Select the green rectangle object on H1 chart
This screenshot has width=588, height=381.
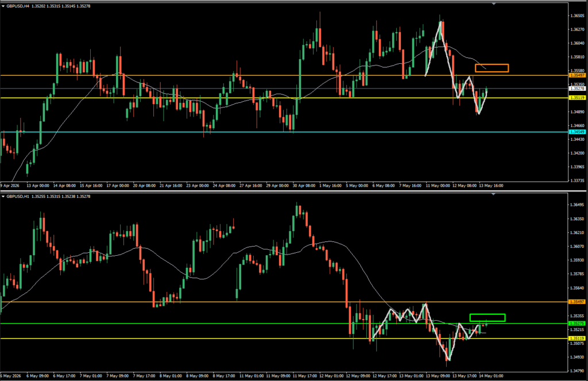(488, 318)
